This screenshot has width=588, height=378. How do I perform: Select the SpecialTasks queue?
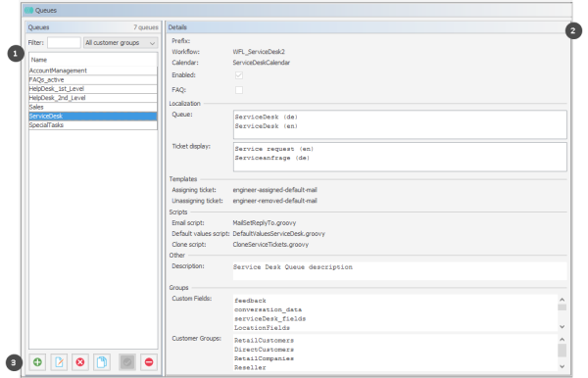pos(93,125)
